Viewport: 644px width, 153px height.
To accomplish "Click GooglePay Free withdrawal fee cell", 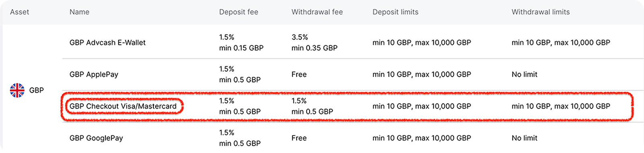I will (x=299, y=138).
